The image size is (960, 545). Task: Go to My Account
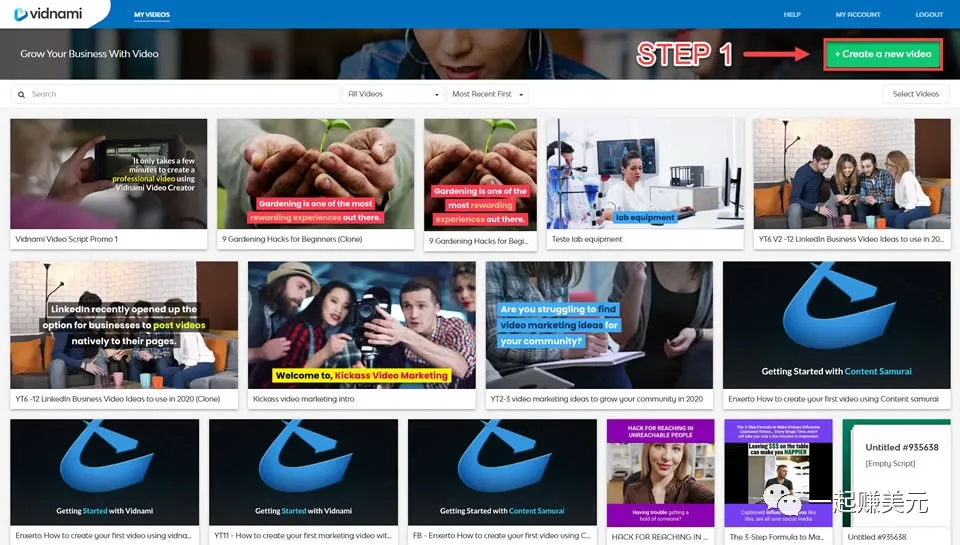pyautogui.click(x=858, y=15)
